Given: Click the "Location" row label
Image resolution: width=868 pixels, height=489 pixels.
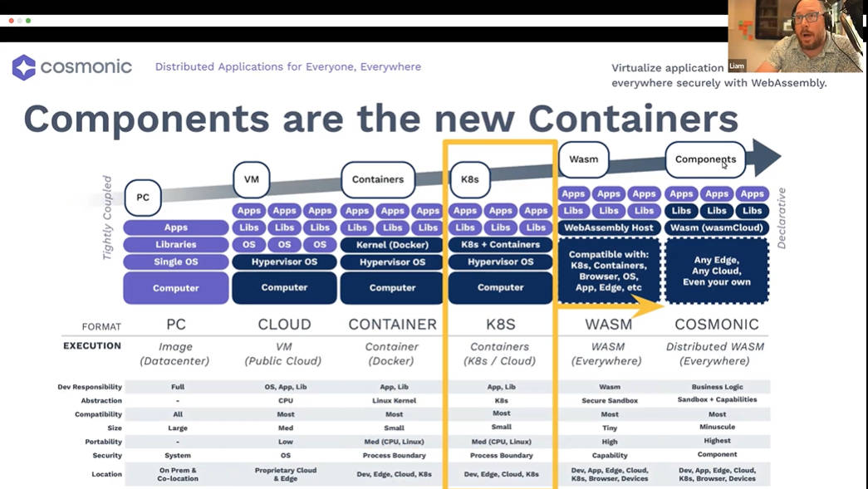Looking at the screenshot, I should pos(106,474).
